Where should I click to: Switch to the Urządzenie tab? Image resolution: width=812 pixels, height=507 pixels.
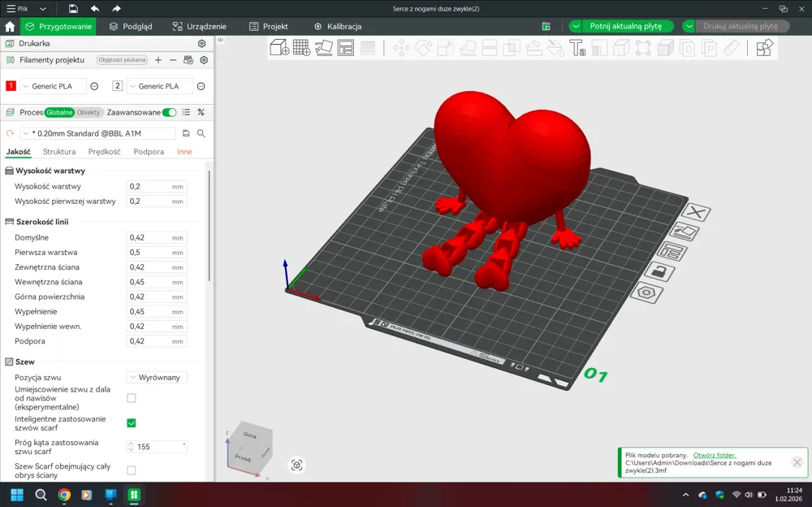200,27
